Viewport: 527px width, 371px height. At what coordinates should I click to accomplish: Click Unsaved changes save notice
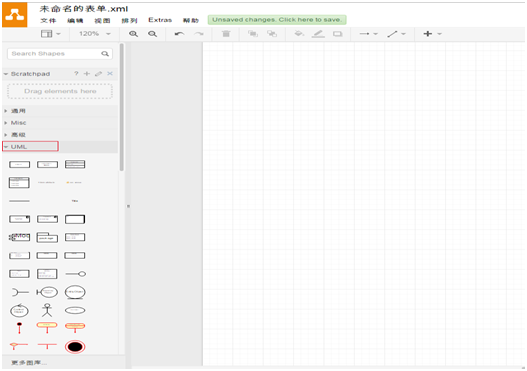(277, 20)
